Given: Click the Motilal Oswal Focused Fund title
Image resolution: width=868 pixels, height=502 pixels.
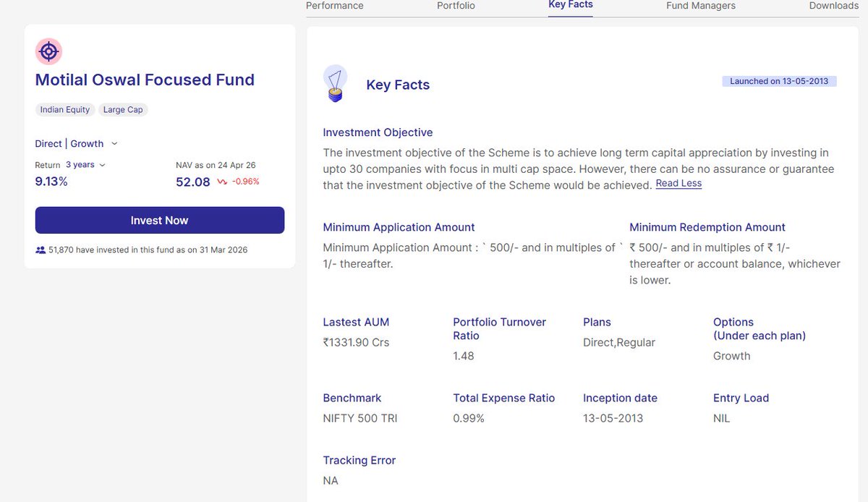Looking at the screenshot, I should coord(145,80).
